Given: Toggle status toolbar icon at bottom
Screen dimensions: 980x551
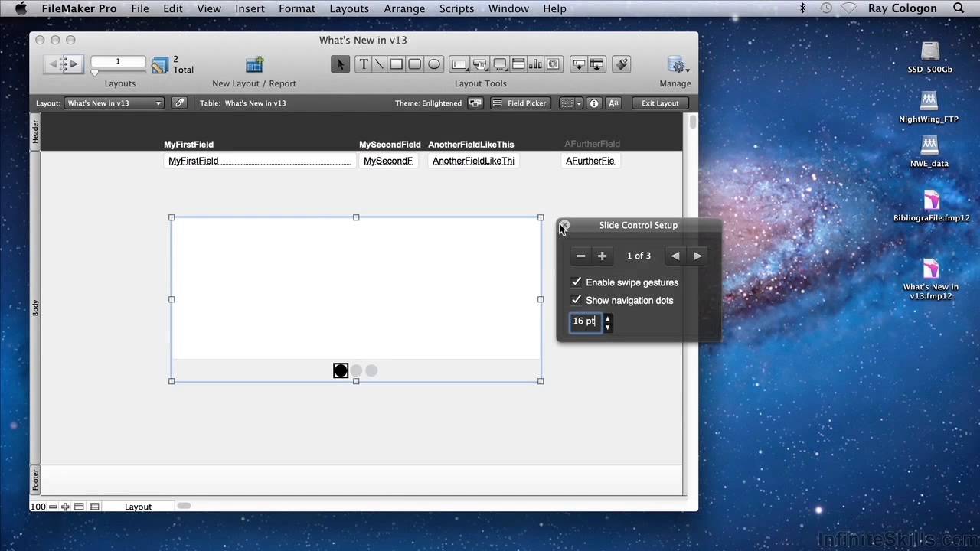Looking at the screenshot, I should click(x=80, y=507).
